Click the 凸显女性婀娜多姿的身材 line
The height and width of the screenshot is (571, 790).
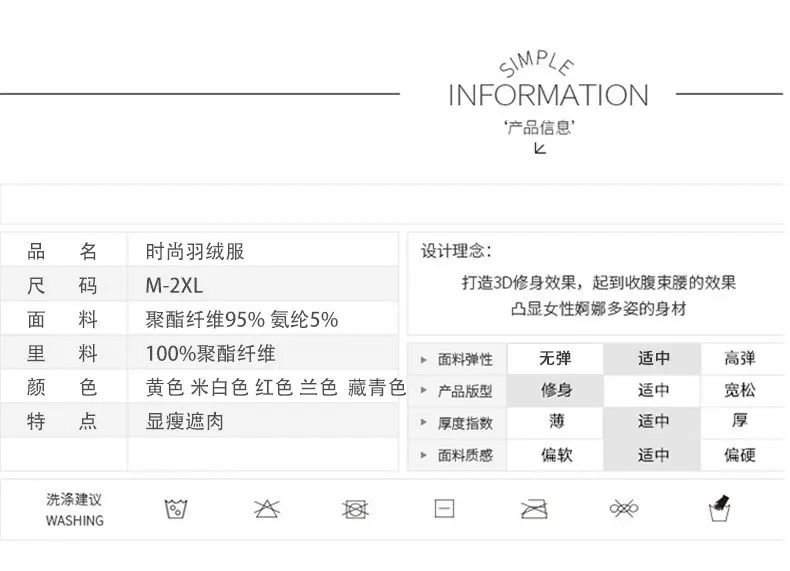click(599, 308)
